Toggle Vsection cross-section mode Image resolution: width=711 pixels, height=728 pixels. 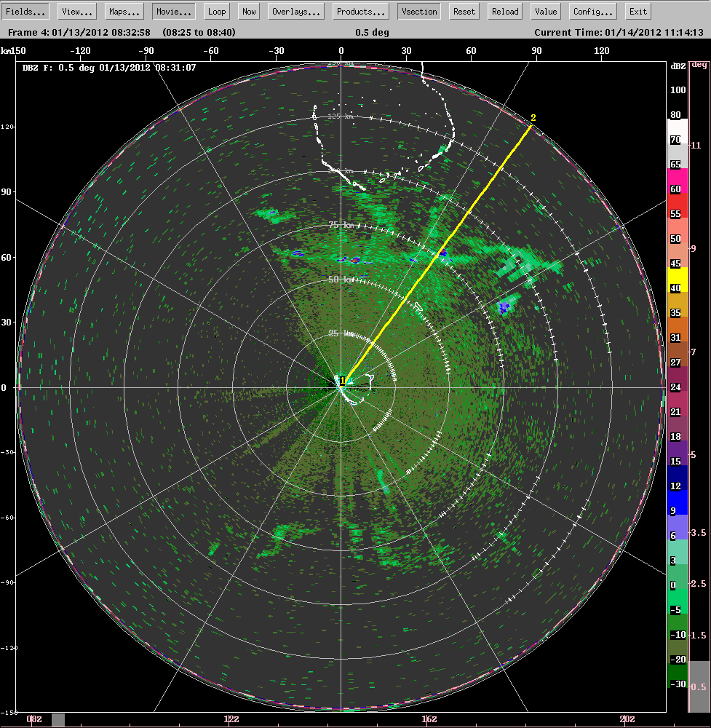[x=418, y=11]
